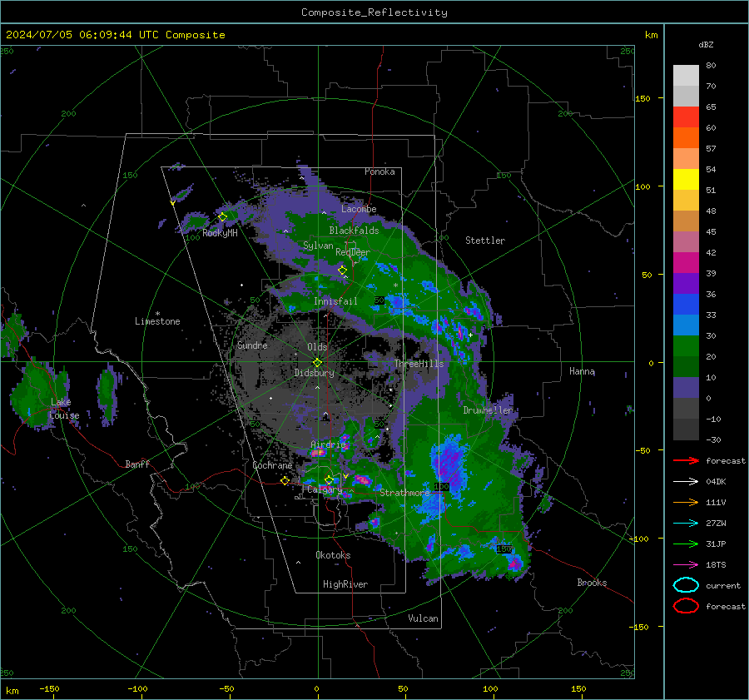Click the Airdrie city label
Viewport: 749px width, 700px height.
(328, 444)
